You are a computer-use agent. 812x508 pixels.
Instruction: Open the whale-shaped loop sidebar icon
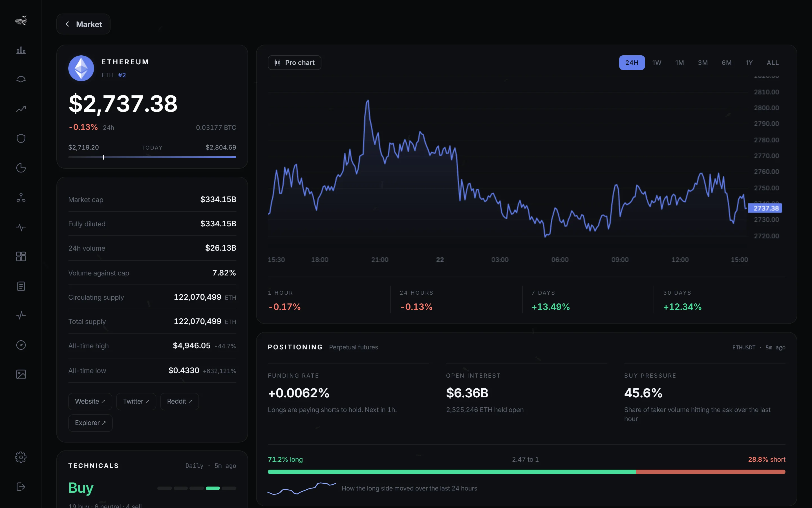[21, 79]
